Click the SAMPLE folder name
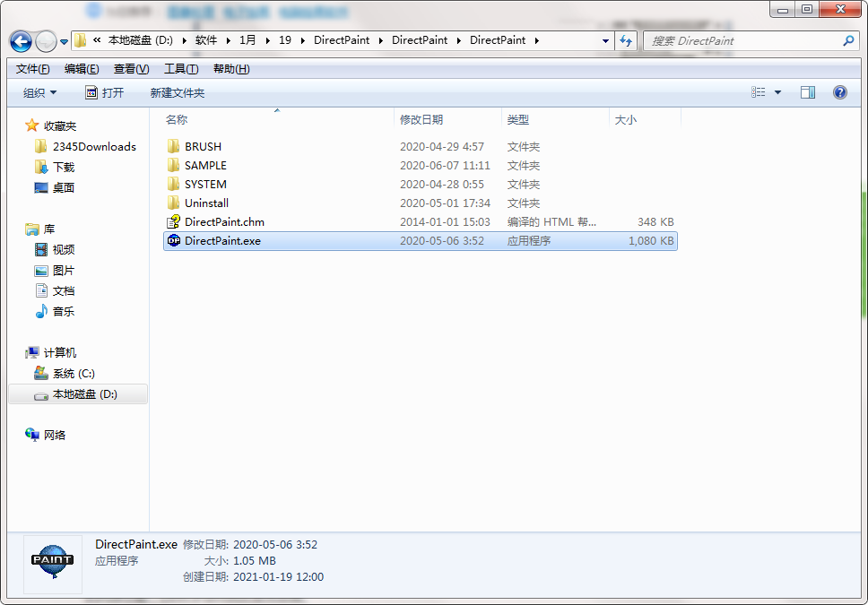 click(205, 166)
